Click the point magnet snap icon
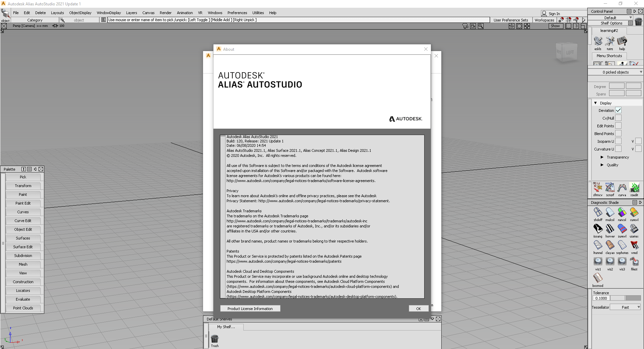Screen dimensions: 644x349 [561, 20]
